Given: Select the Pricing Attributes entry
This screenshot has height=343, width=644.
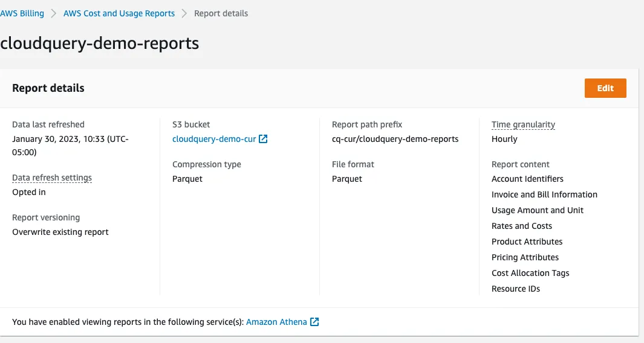Looking at the screenshot, I should pos(525,258).
